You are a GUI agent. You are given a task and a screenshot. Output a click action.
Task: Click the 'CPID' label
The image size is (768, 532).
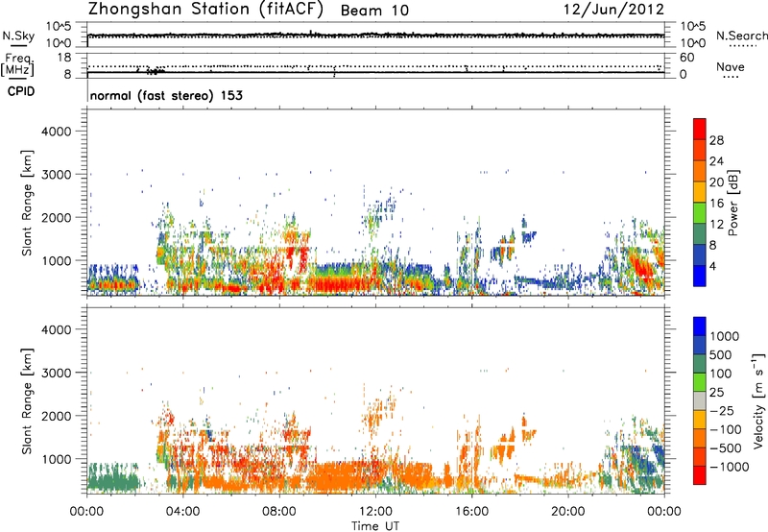point(21,91)
